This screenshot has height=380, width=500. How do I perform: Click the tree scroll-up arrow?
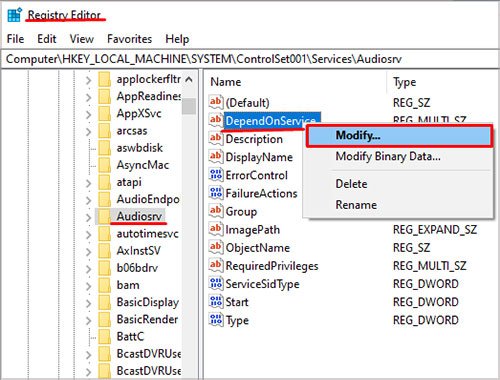coord(189,80)
